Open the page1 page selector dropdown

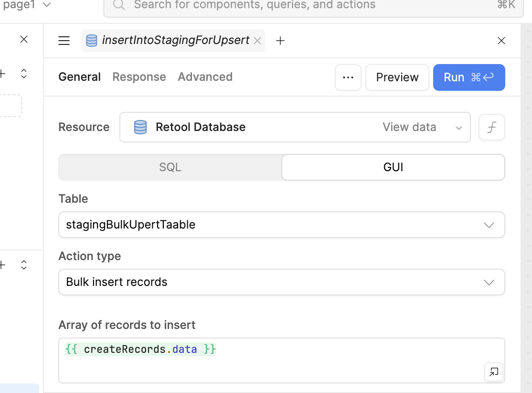[x=26, y=5]
